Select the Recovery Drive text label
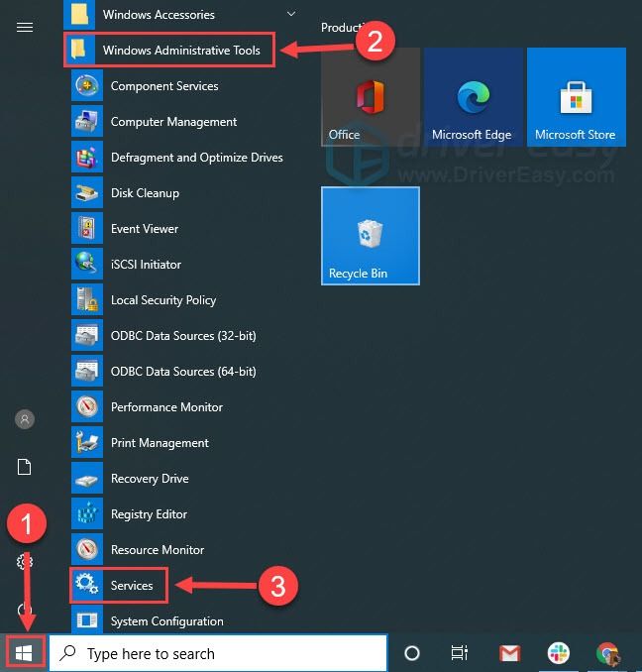Image resolution: width=642 pixels, height=672 pixels. (150, 479)
